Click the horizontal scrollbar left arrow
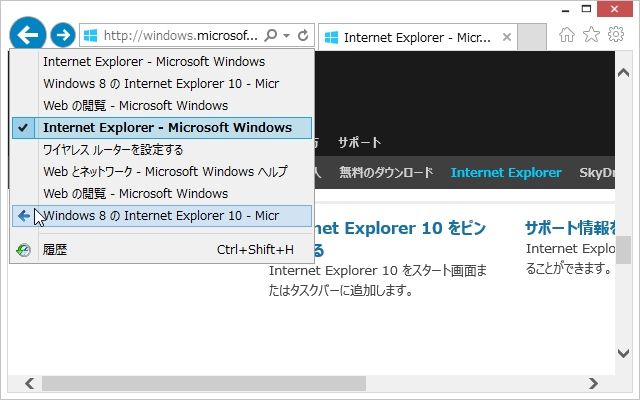Image resolution: width=640 pixels, height=400 pixels. pos(29,383)
